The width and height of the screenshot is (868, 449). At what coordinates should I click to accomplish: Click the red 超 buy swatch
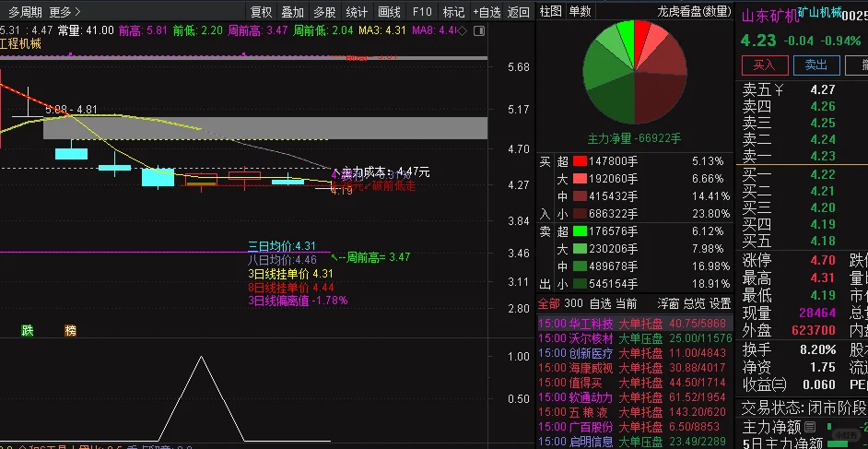(x=580, y=161)
